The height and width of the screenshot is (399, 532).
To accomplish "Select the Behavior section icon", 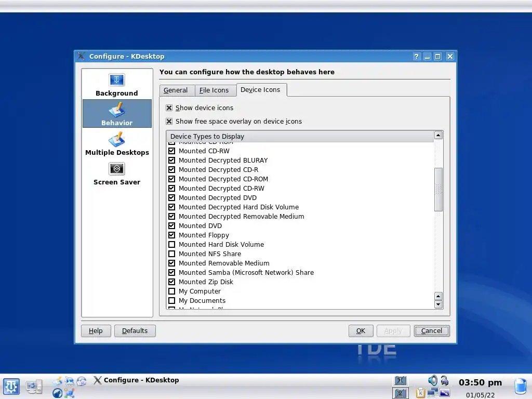I will [117, 110].
